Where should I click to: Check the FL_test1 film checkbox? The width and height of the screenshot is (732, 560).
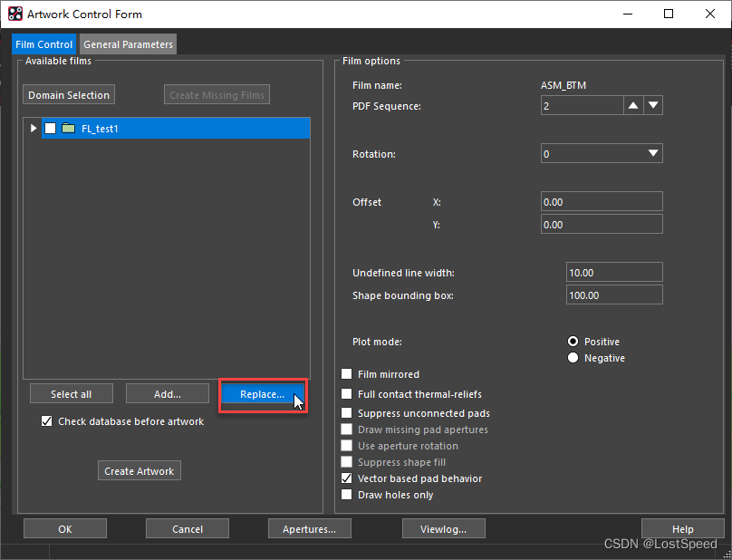[50, 129]
